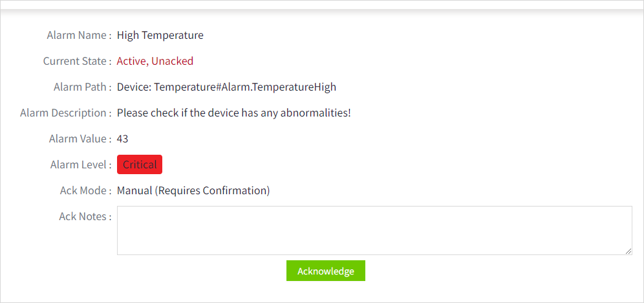
Task: Focus the Ack Notes text area
Action: [x=374, y=230]
